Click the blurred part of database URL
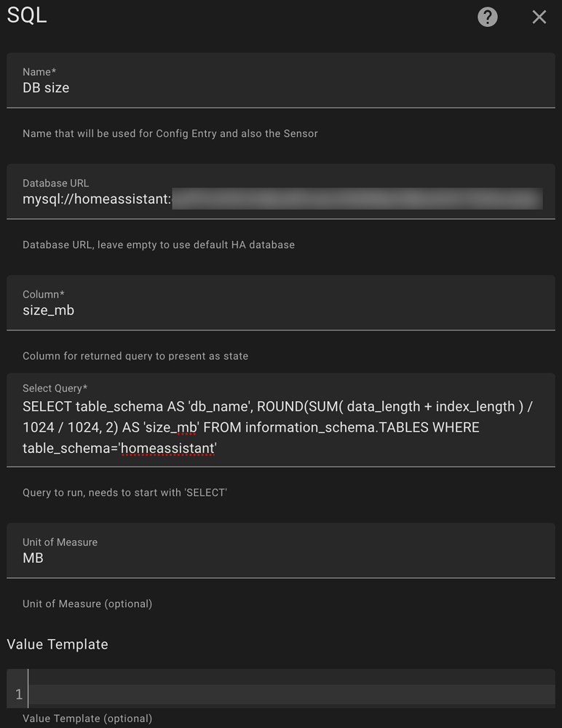Image resolution: width=562 pixels, height=728 pixels. coord(357,199)
